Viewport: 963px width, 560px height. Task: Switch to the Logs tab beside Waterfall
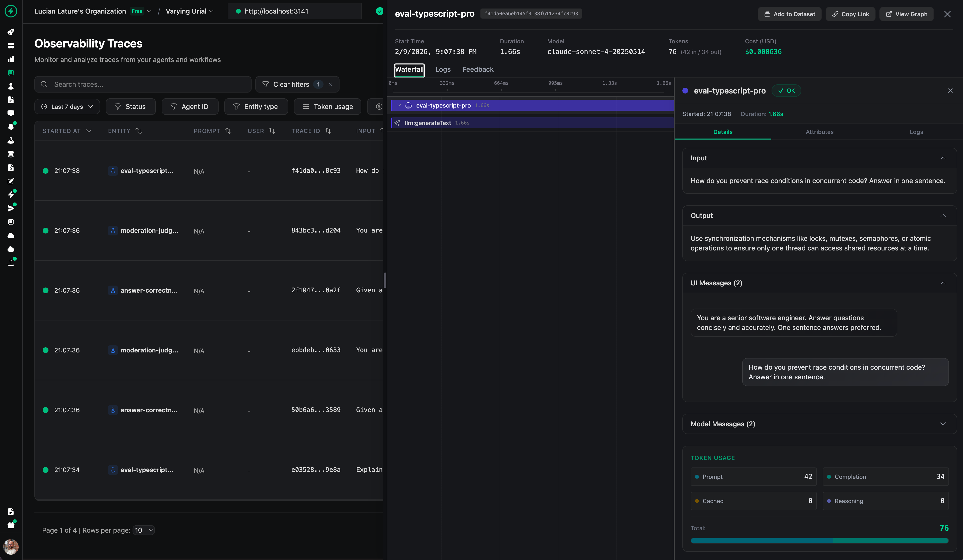442,70
